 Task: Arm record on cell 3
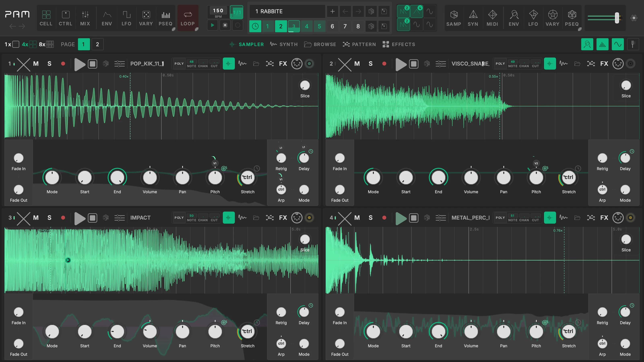[63, 218]
